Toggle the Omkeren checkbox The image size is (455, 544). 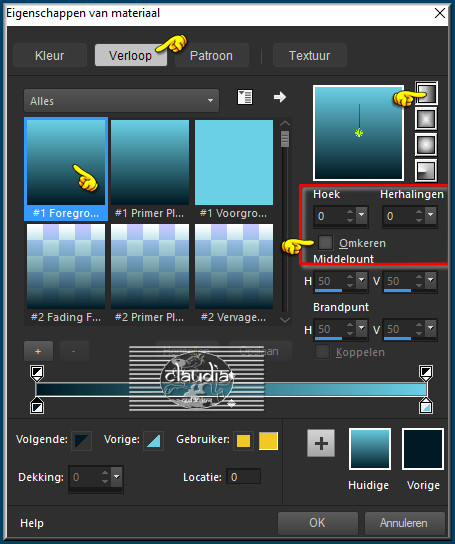(x=325, y=243)
